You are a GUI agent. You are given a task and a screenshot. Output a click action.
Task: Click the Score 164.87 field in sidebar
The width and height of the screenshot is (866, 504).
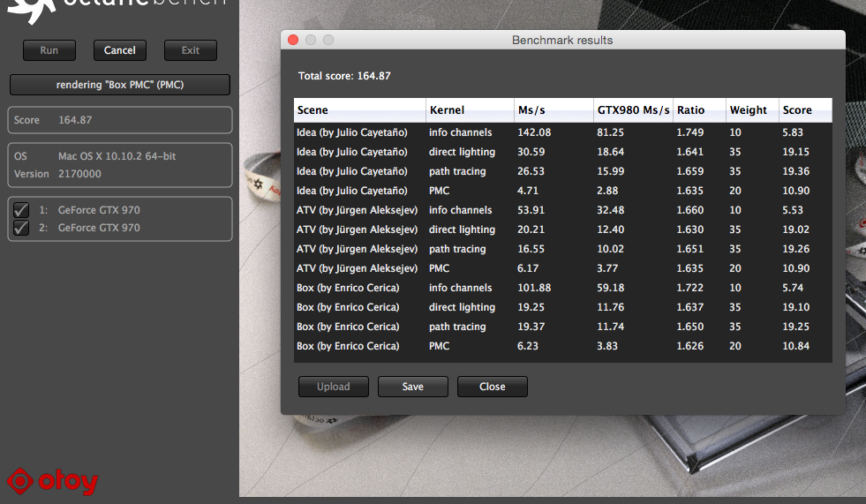click(x=120, y=120)
